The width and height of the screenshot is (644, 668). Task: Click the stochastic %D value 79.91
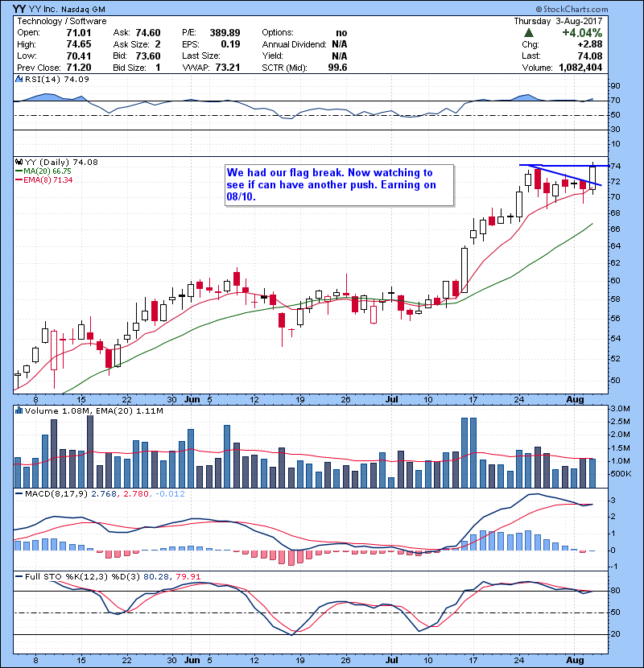pyautogui.click(x=188, y=576)
